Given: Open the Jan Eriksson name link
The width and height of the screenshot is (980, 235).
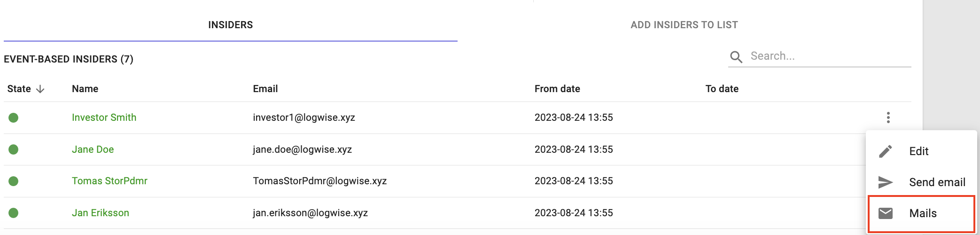Looking at the screenshot, I should coord(100,213).
